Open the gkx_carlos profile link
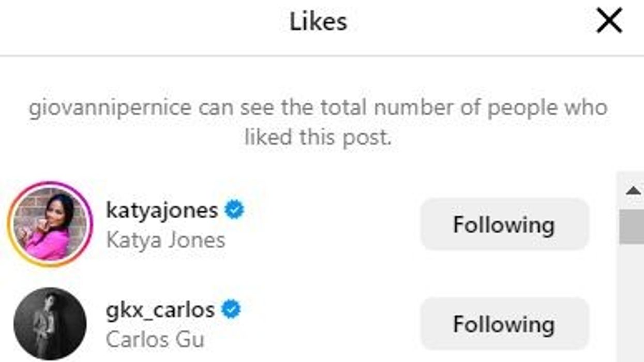The height and width of the screenshot is (362, 644). click(161, 309)
